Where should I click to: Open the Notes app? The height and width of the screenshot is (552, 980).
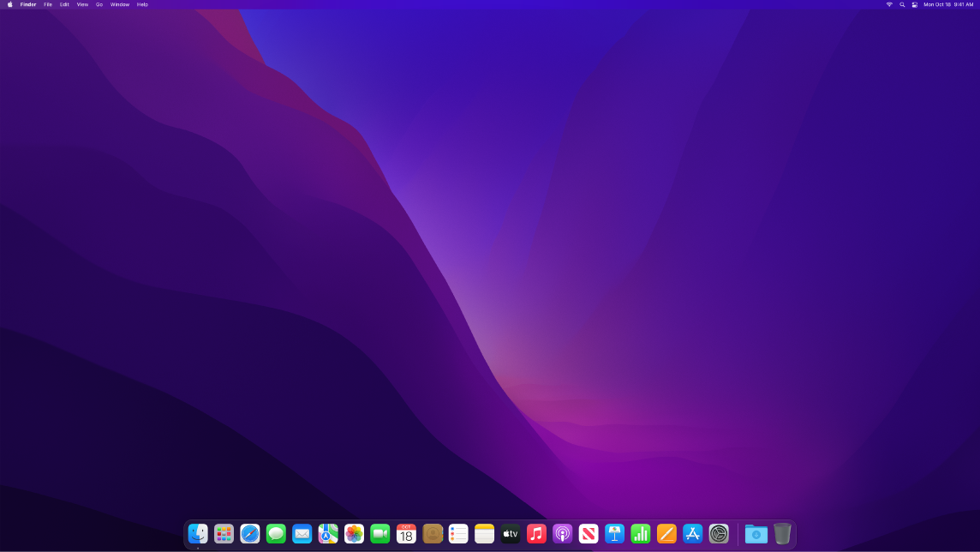click(x=484, y=533)
